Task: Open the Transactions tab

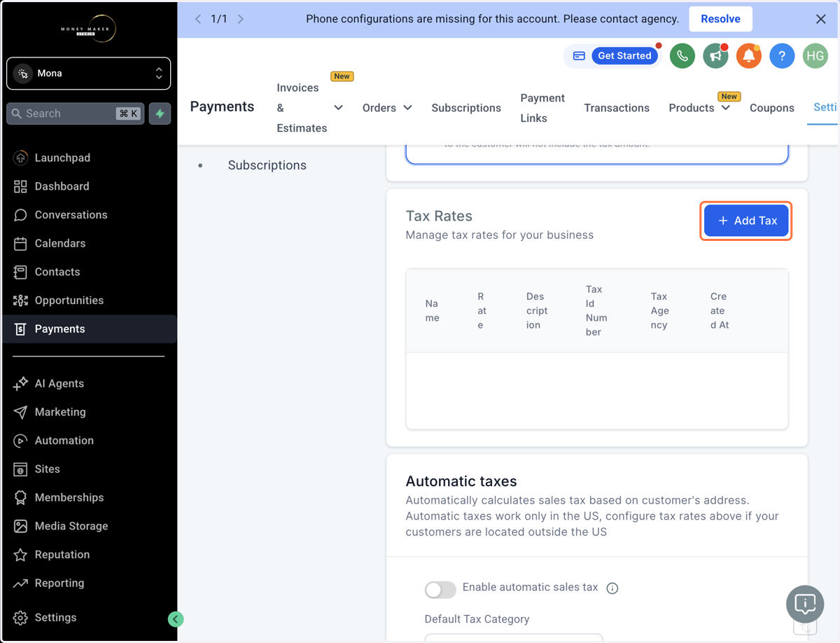Action: tap(617, 108)
